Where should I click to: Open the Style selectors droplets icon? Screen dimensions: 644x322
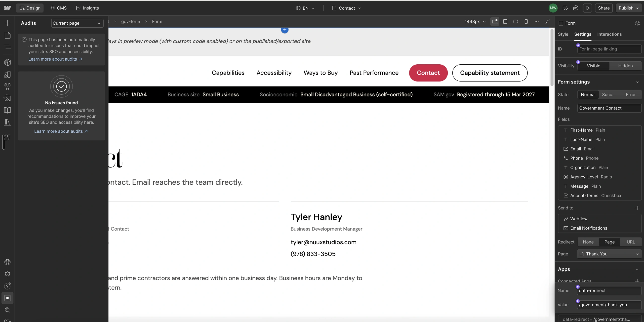pos(7,86)
